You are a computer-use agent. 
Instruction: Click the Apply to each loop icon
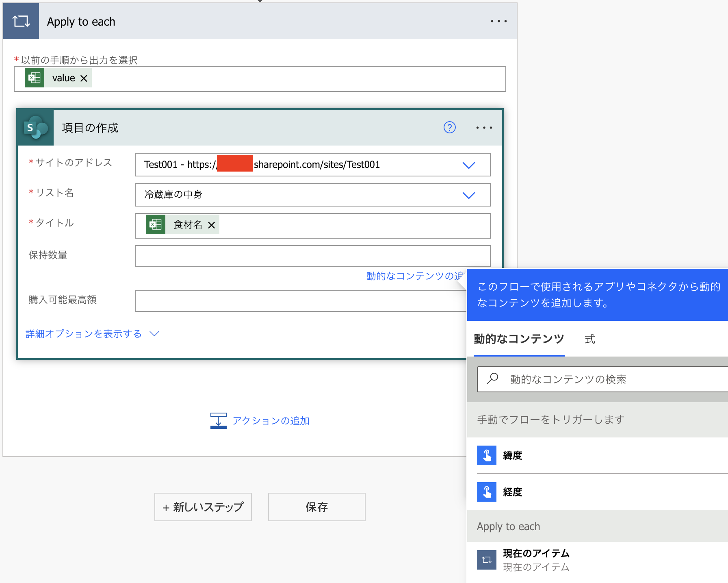[21, 21]
